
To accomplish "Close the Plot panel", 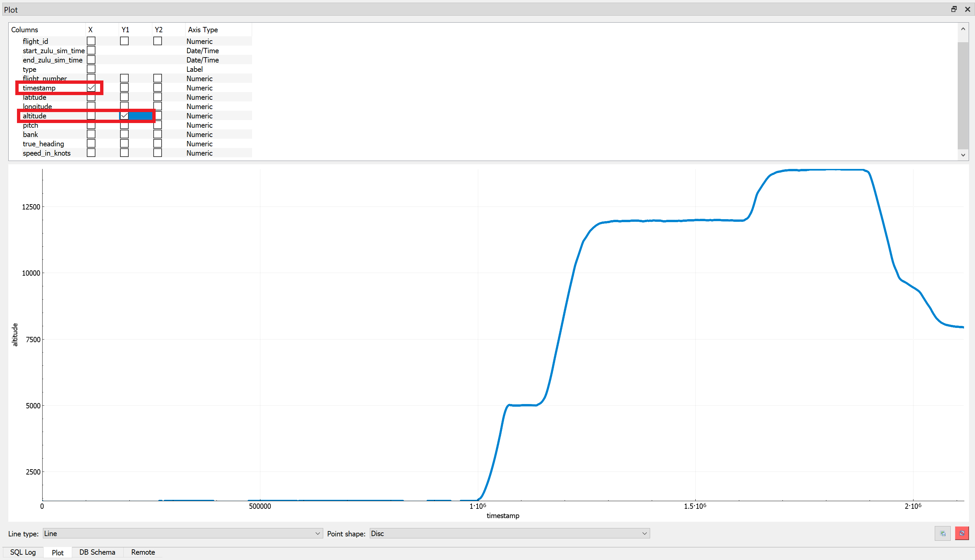I will (x=967, y=9).
